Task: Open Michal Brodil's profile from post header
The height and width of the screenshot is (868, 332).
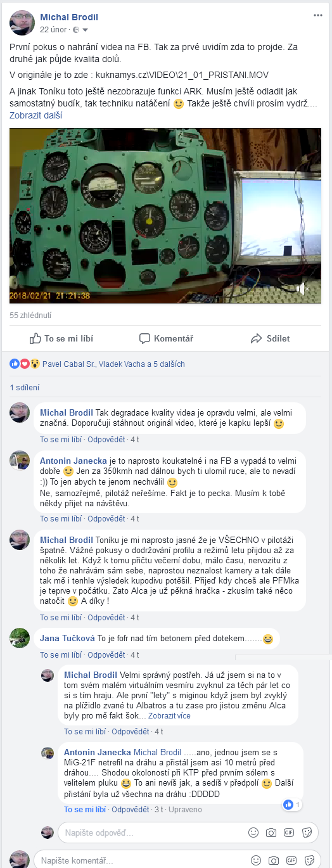Action: click(69, 17)
